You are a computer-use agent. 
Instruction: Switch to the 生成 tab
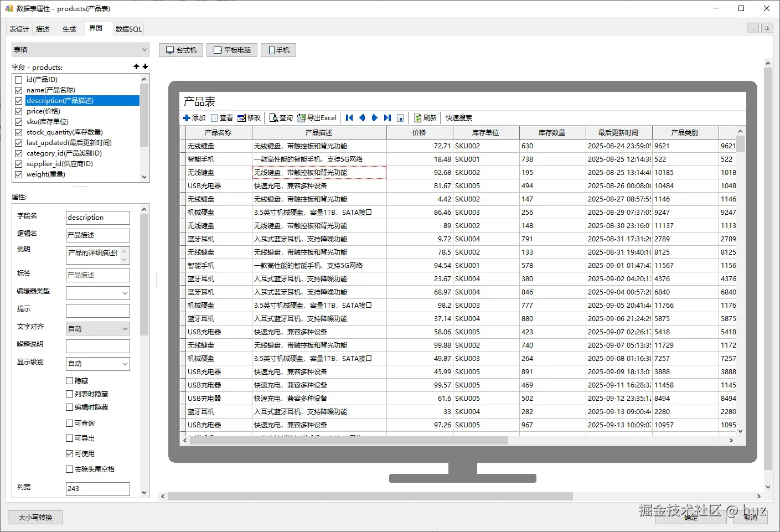69,29
